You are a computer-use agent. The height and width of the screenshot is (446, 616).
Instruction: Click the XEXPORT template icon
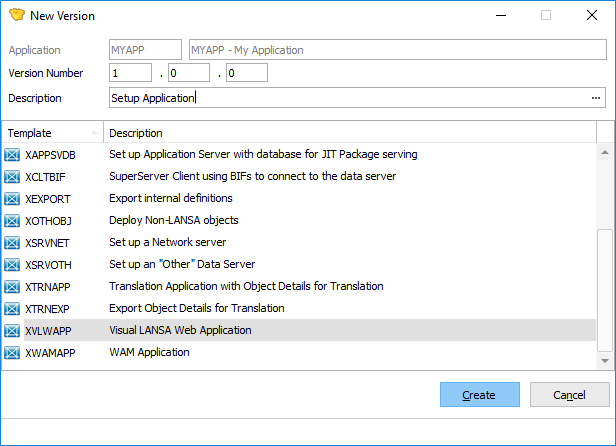12,199
